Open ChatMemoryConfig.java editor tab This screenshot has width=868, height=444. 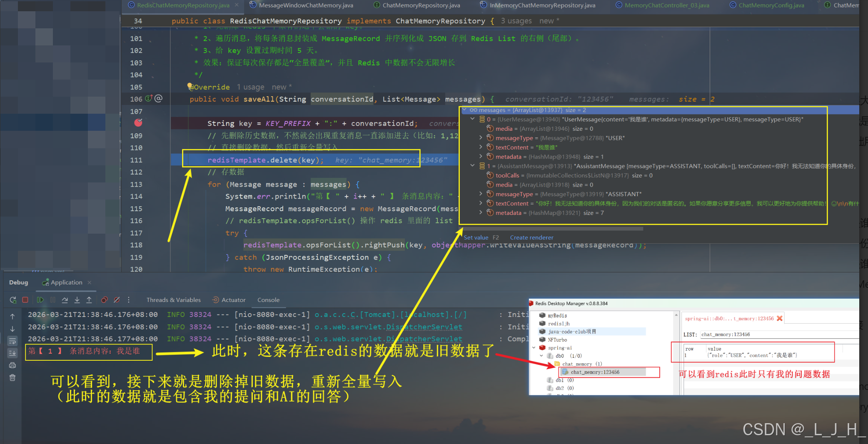tap(767, 5)
